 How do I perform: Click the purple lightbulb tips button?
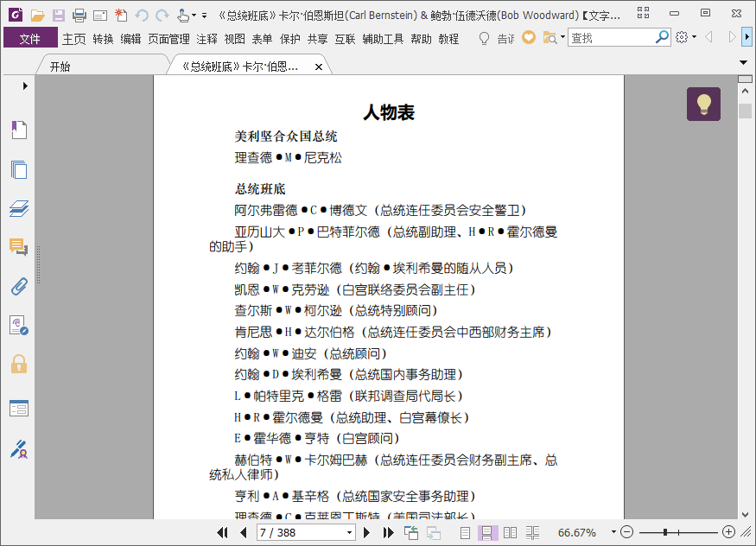click(703, 104)
